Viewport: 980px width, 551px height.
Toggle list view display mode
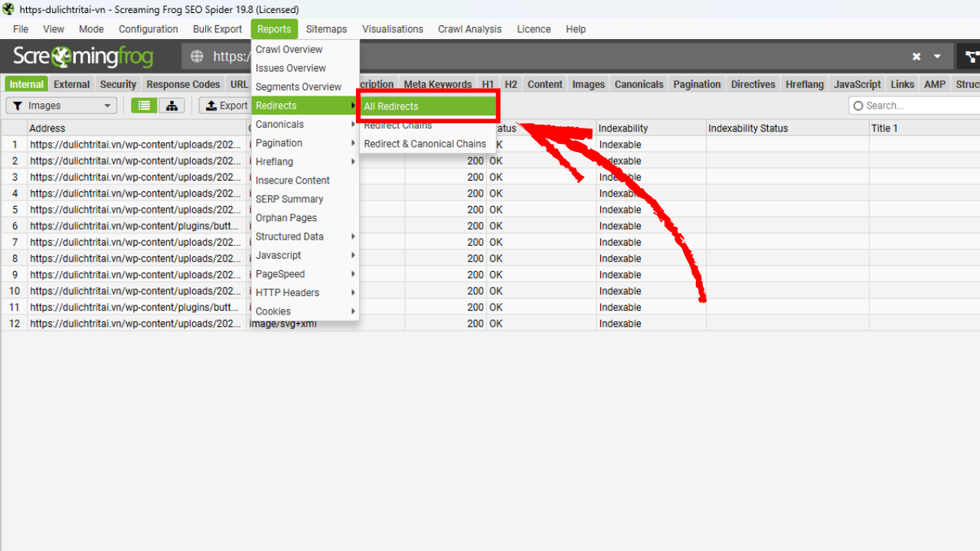pyautogui.click(x=143, y=106)
